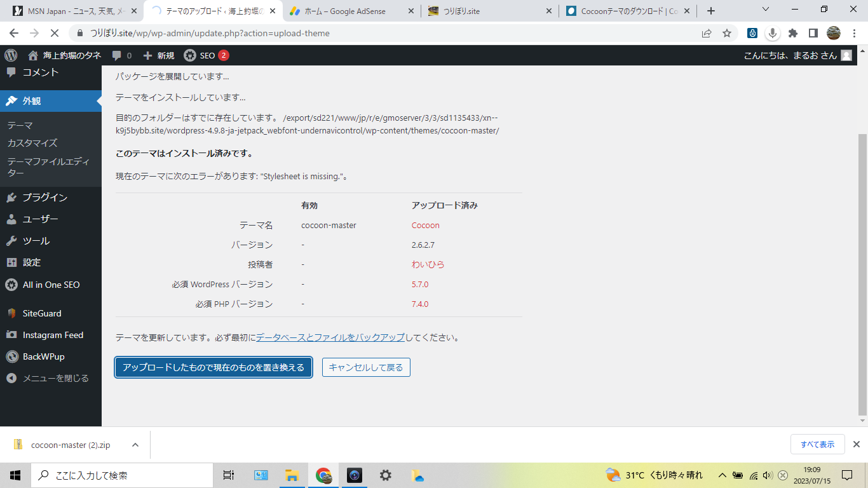The width and height of the screenshot is (868, 488).
Task: Open BackWPup from the sidebar
Action: coord(43,356)
